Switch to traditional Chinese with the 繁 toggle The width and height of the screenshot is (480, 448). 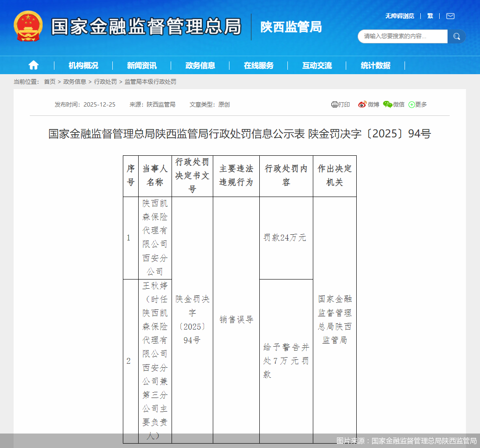coord(430,16)
